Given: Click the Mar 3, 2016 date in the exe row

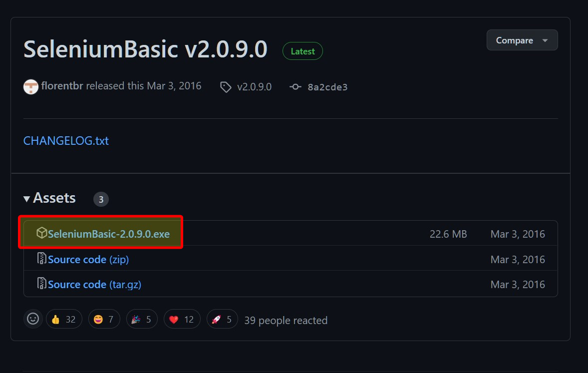Looking at the screenshot, I should pos(518,234).
